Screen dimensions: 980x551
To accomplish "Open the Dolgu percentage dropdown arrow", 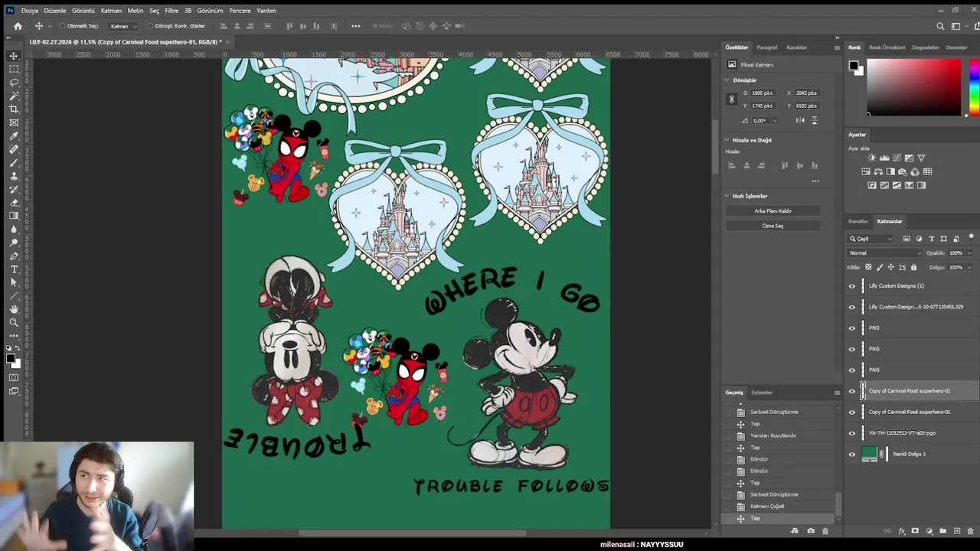I will (x=969, y=267).
